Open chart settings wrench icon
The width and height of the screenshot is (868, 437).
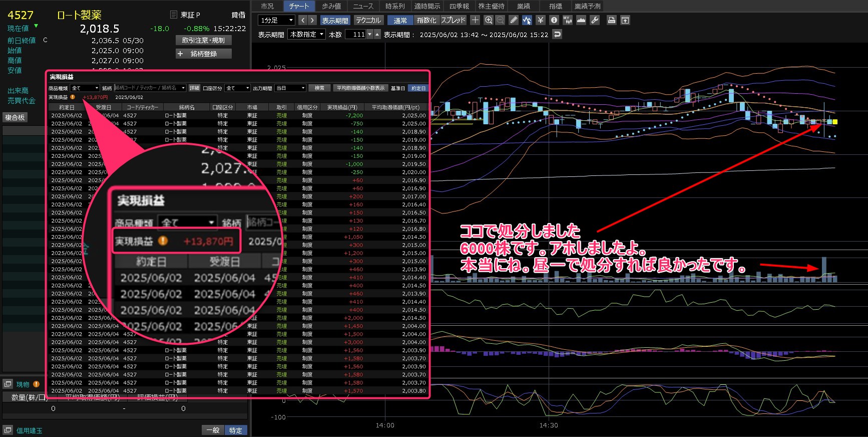tap(595, 20)
